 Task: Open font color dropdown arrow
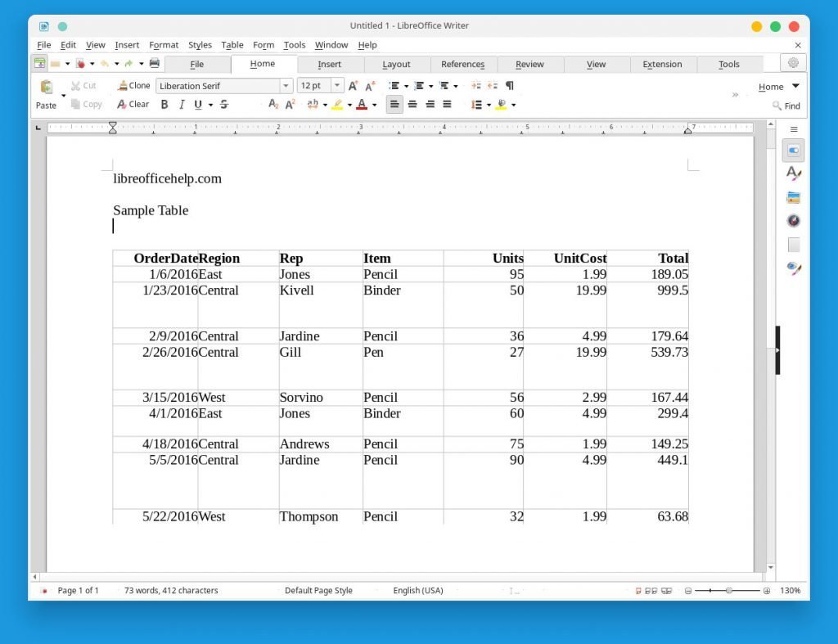tap(374, 105)
